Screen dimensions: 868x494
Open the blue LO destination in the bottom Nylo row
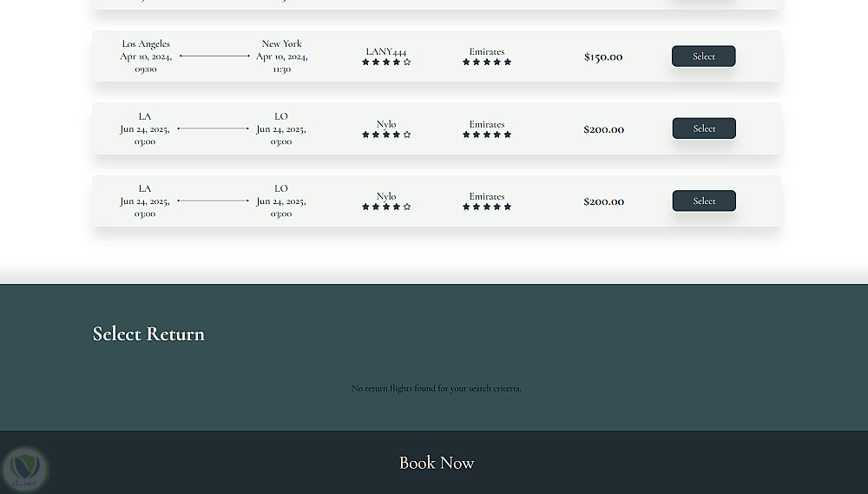(281, 188)
